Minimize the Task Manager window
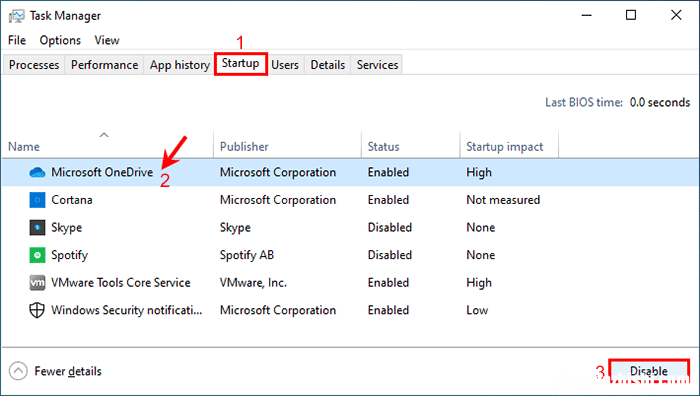The image size is (700, 396). (587, 15)
